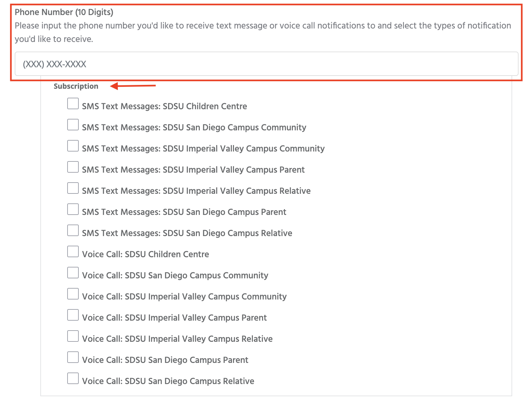
Task: Click the Subscription heading label
Action: (76, 86)
